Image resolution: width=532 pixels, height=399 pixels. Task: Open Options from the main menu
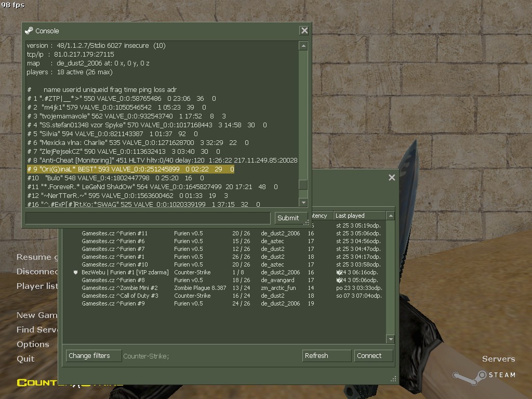pos(33,344)
